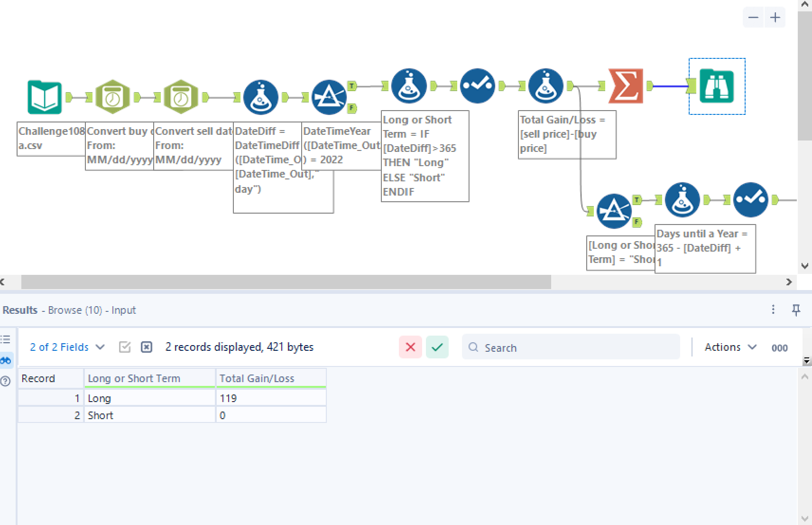812x525 pixels.
Task: Select the DateTimeYear Filter tool icon
Action: tap(329, 97)
